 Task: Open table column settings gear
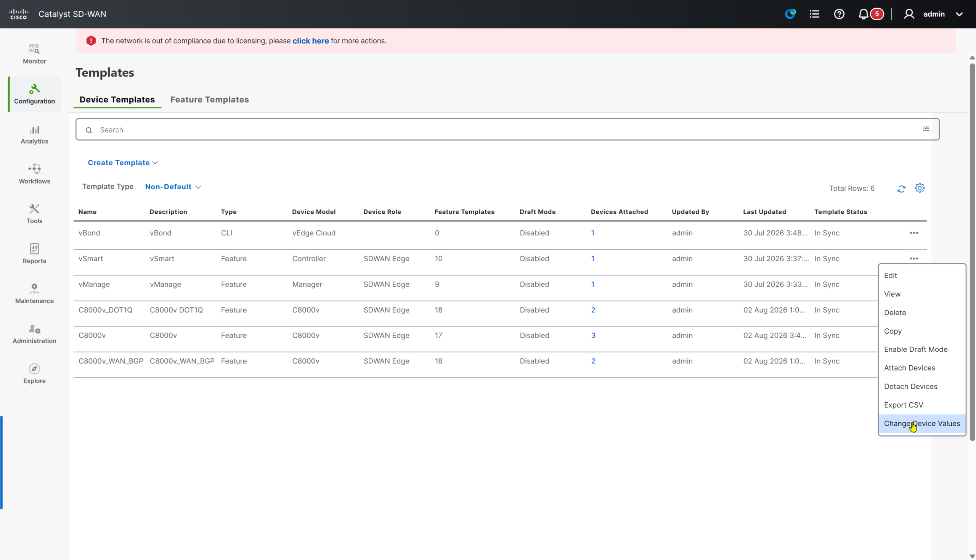tap(920, 188)
